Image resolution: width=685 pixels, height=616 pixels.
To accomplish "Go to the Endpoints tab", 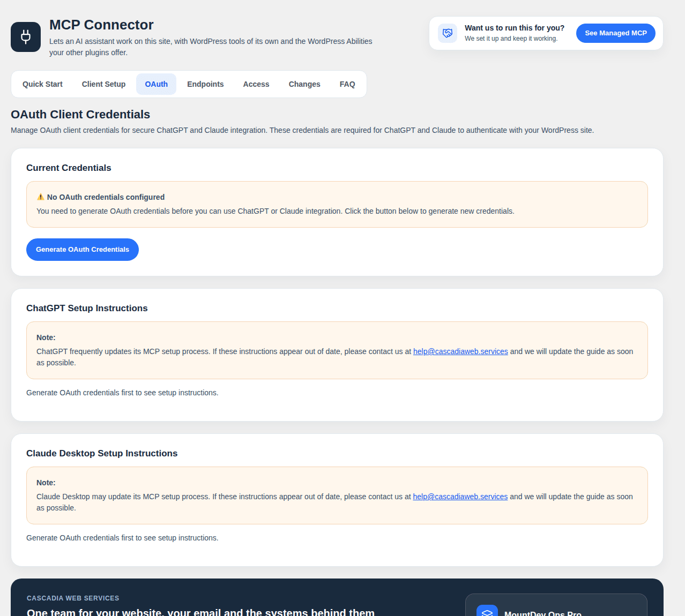I will (x=205, y=84).
